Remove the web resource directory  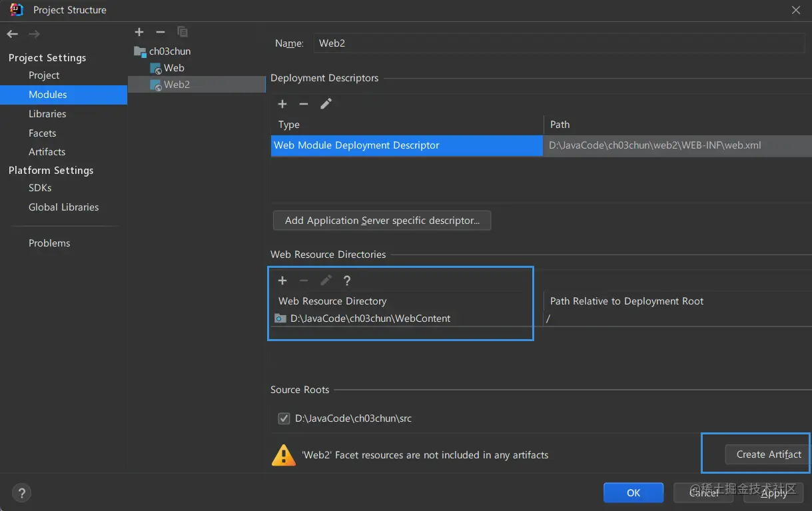pyautogui.click(x=304, y=280)
